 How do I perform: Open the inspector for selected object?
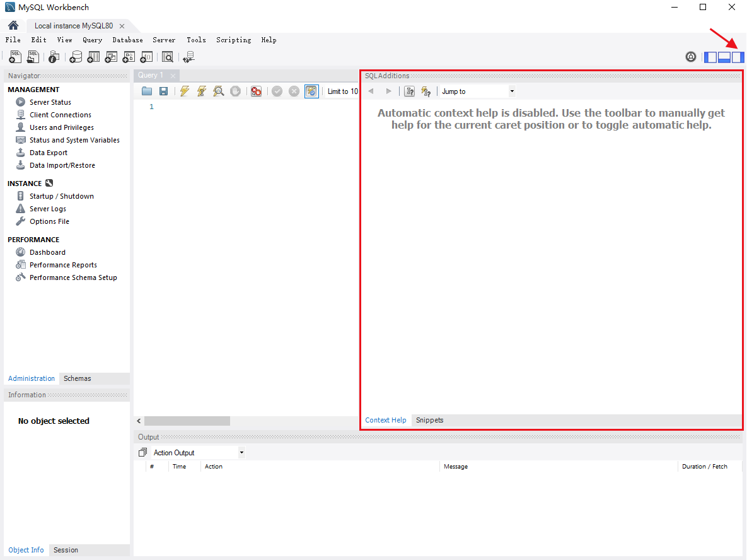54,57
